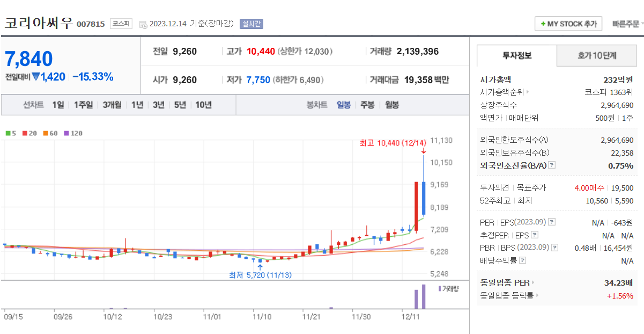The height and width of the screenshot is (334, 644).
Task: Click the green 5-day moving average swatch
Action: [8, 133]
